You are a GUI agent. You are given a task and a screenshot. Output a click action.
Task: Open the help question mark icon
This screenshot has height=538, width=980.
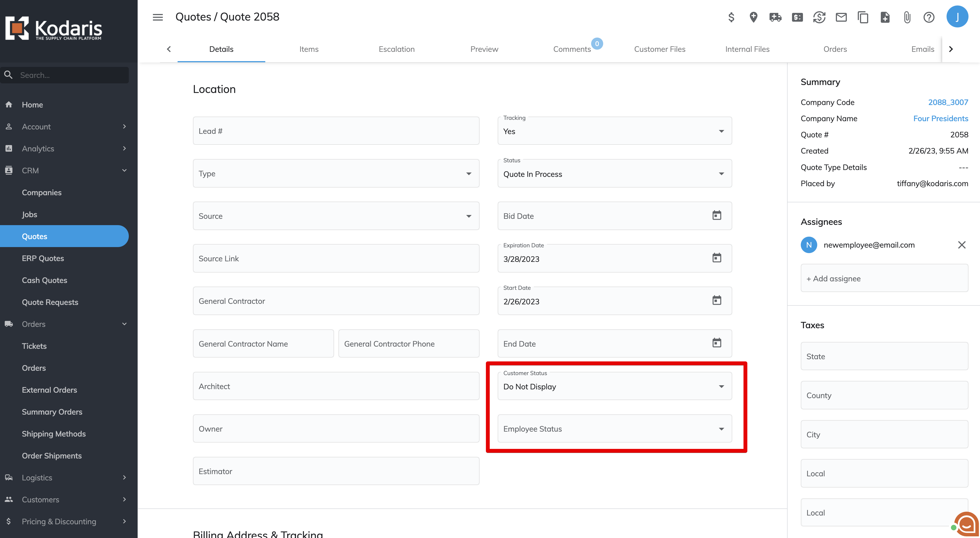coord(929,17)
